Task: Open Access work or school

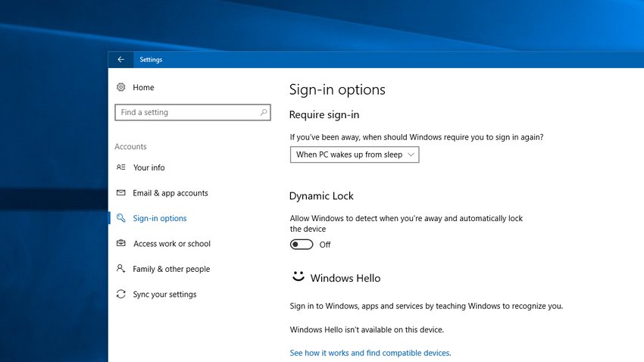Action: pos(172,244)
